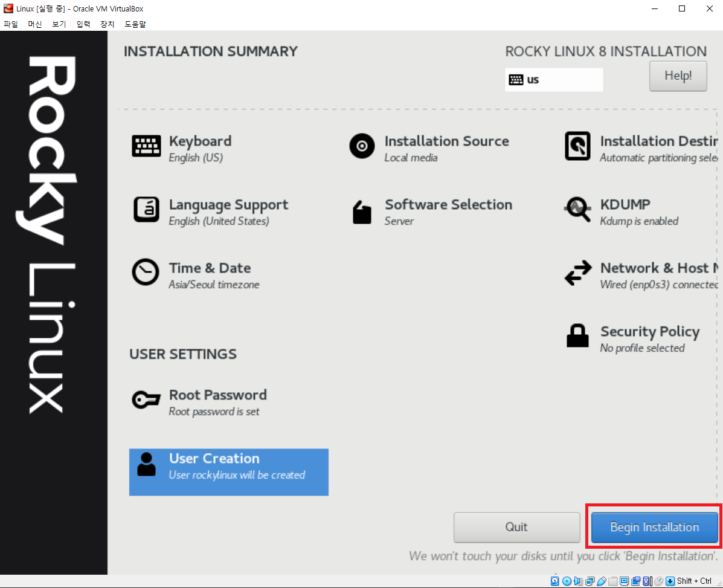Click the shared folders status bar icon

pyautogui.click(x=613, y=581)
